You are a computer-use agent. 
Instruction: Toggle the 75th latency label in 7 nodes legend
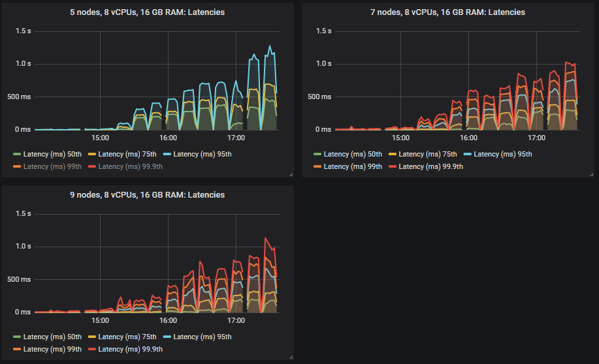click(x=427, y=154)
